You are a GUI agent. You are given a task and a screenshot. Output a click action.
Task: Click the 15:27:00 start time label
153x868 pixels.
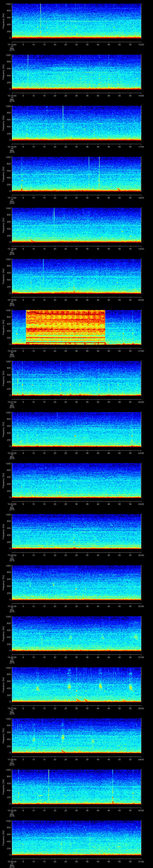(x=12, y=708)
